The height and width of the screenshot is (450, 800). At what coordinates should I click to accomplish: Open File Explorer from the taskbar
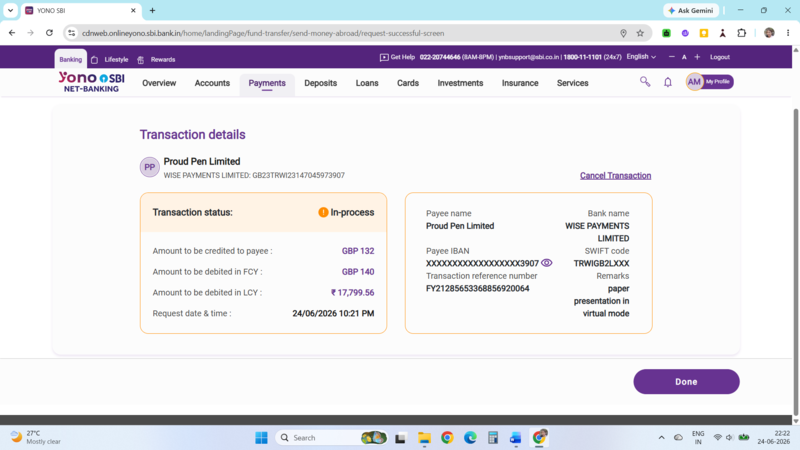point(424,438)
